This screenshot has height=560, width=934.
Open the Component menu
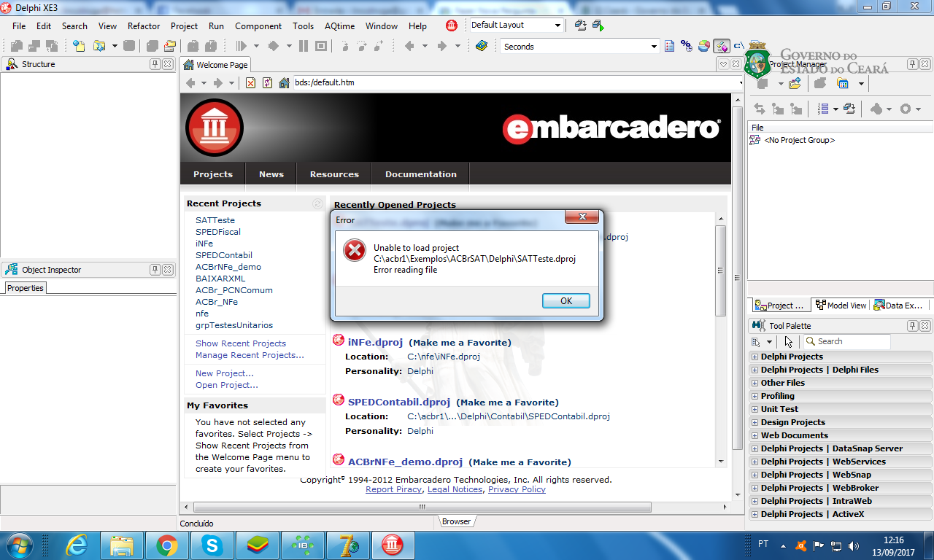click(x=258, y=26)
